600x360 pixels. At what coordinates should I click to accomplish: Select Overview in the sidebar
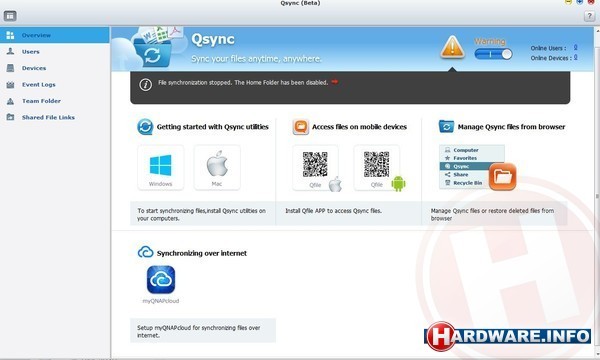[x=55, y=35]
